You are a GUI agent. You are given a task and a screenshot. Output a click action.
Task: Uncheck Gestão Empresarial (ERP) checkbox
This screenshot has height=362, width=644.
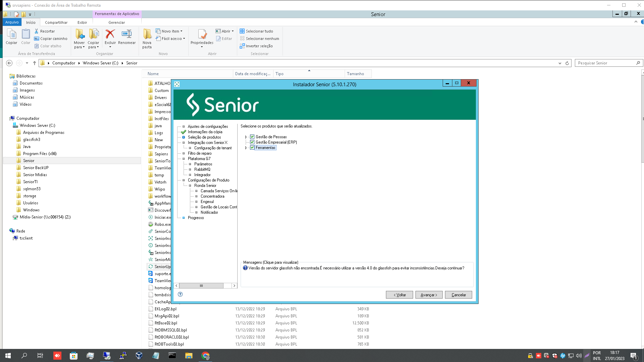tap(252, 142)
